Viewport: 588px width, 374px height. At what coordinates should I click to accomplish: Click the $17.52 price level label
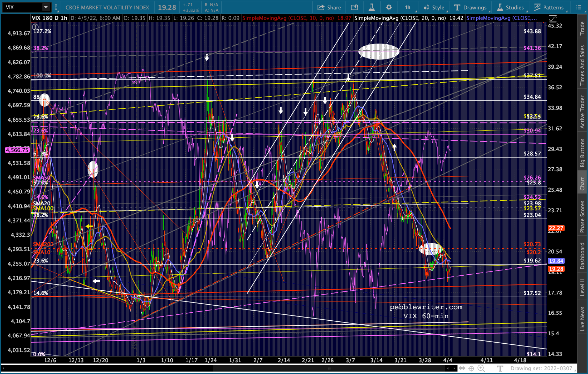point(532,293)
